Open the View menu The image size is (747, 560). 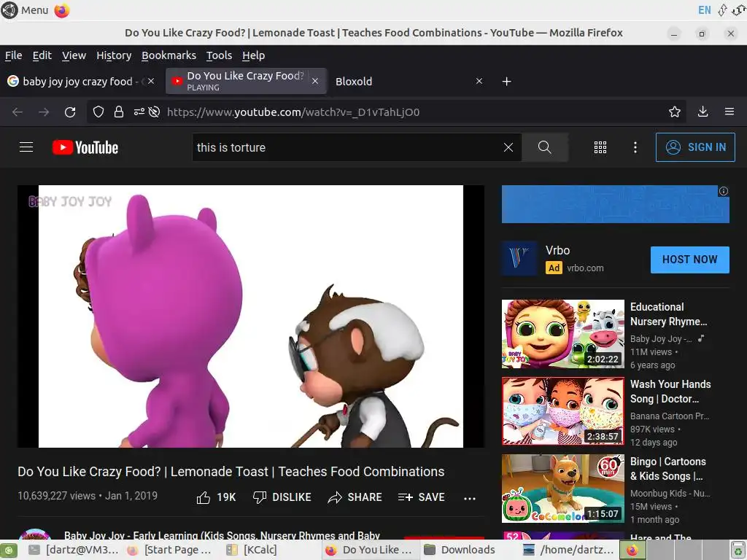tap(74, 55)
